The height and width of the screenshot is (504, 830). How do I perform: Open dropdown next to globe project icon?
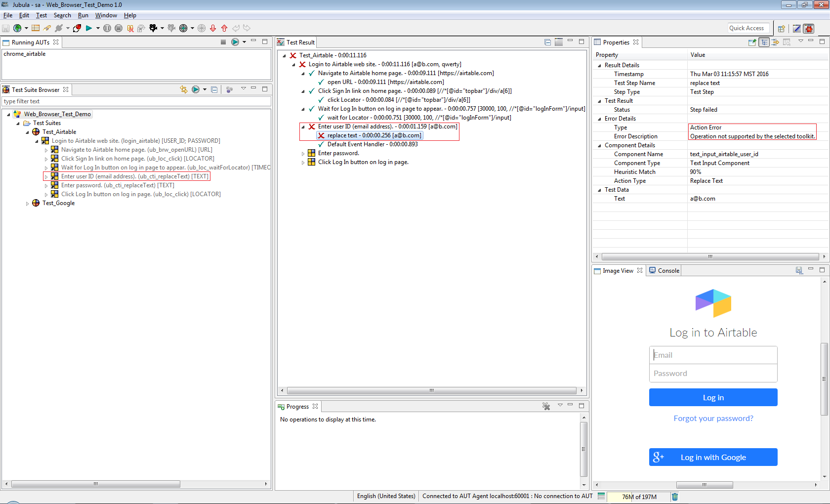26,28
